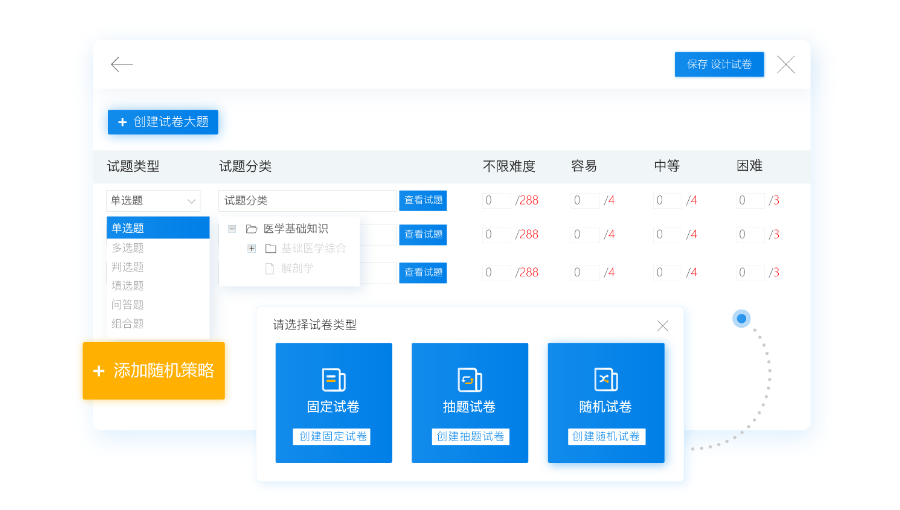Open the 单选题 question type dropdown
The image size is (900, 510).
pyautogui.click(x=153, y=200)
